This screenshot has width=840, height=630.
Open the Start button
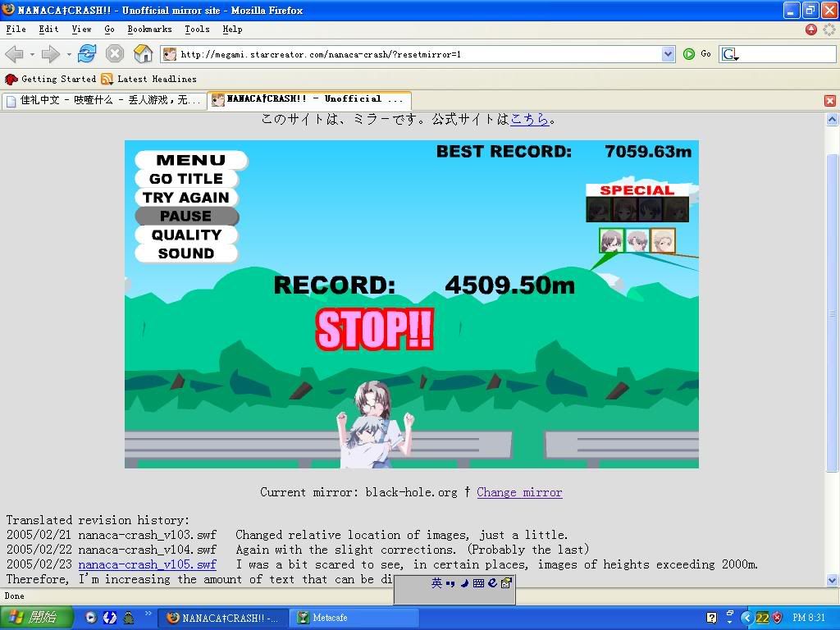click(x=36, y=618)
